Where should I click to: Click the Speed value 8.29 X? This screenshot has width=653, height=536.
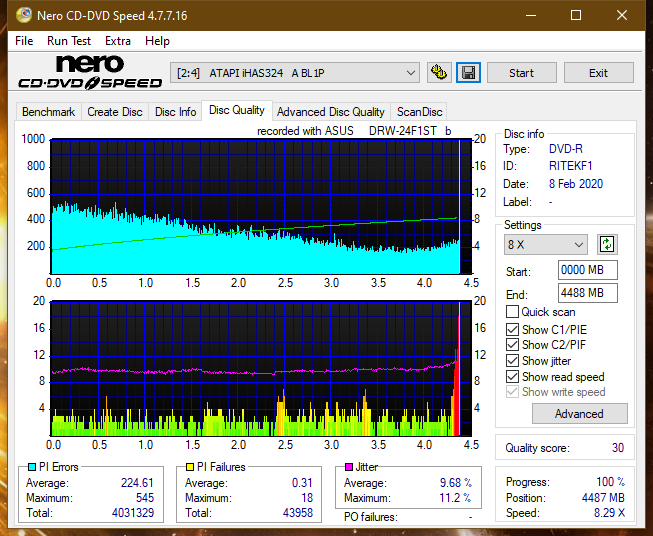coord(609,513)
